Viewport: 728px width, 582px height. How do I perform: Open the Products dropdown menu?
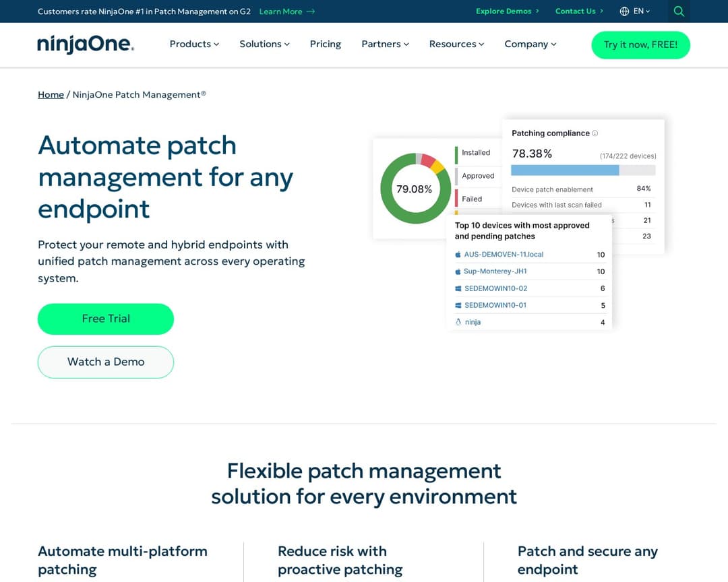point(194,44)
